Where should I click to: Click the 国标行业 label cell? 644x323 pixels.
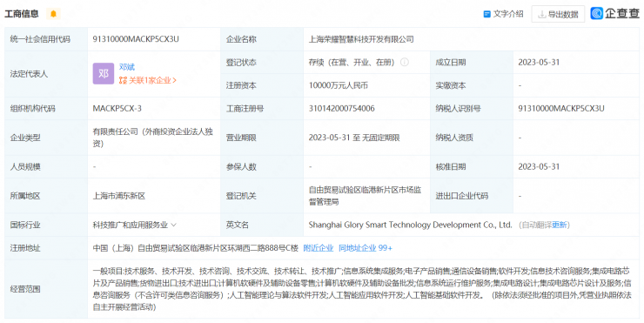coord(46,225)
